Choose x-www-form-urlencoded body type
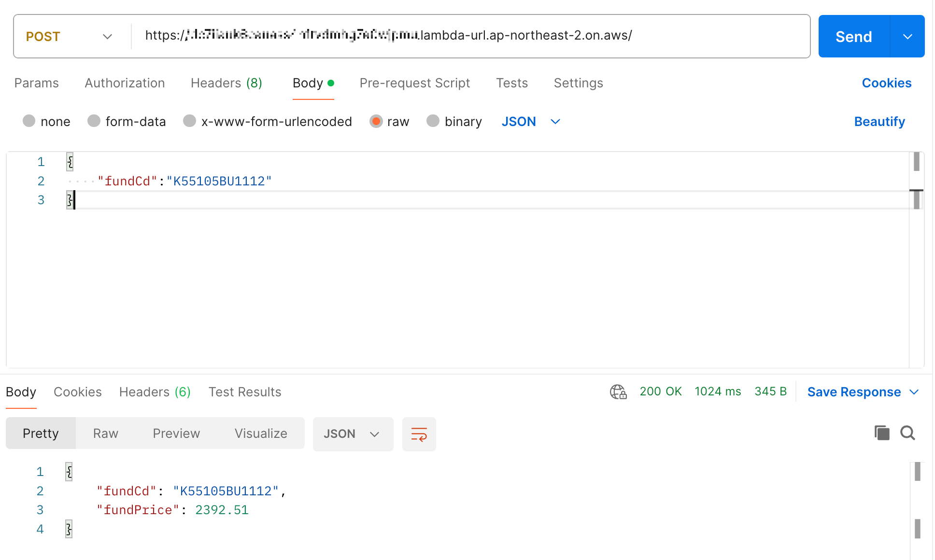The height and width of the screenshot is (560, 935). tap(190, 121)
